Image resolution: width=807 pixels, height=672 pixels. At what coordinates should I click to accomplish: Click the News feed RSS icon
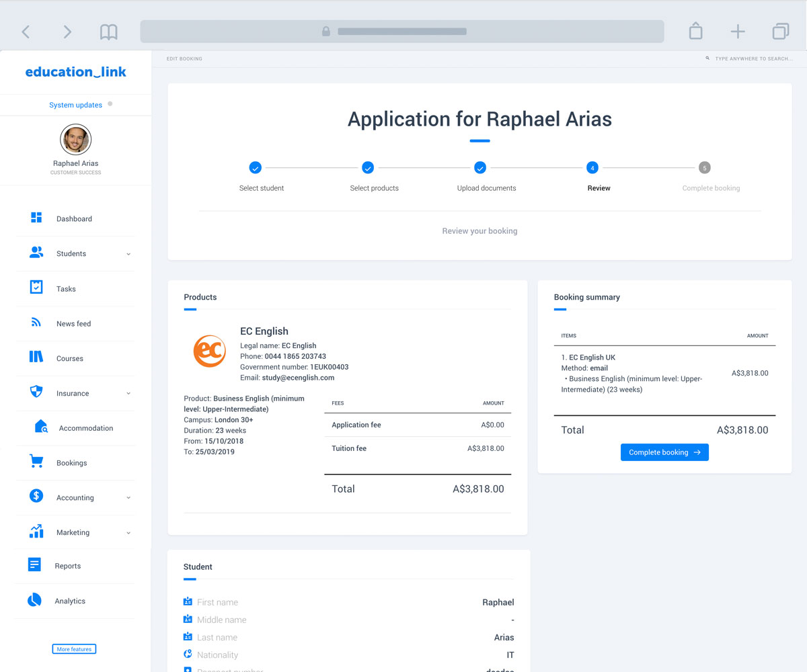coord(36,323)
